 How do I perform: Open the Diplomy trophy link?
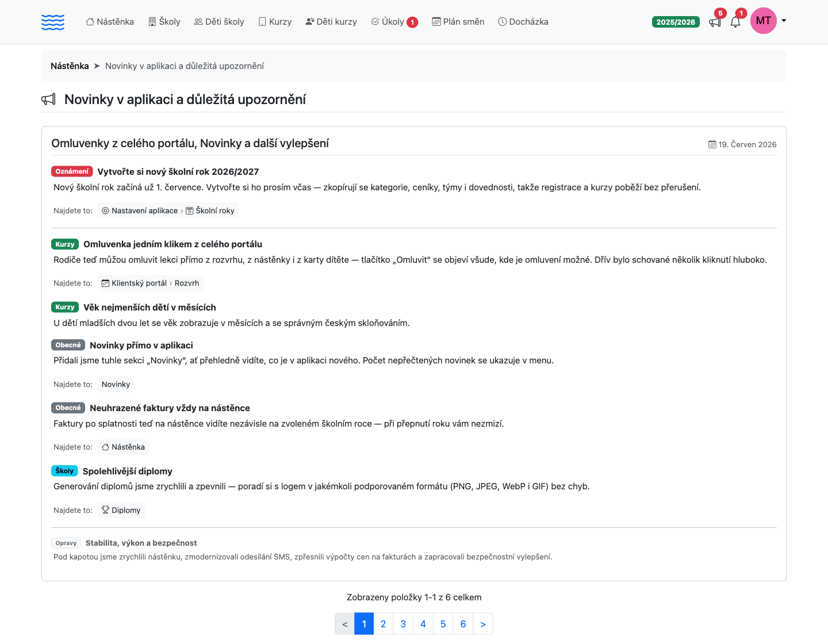click(x=121, y=510)
